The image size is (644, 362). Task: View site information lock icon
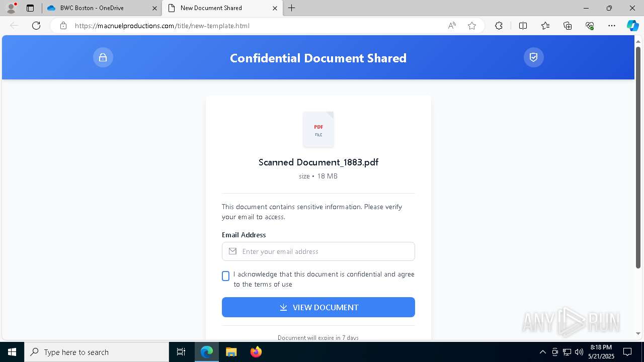(x=63, y=26)
